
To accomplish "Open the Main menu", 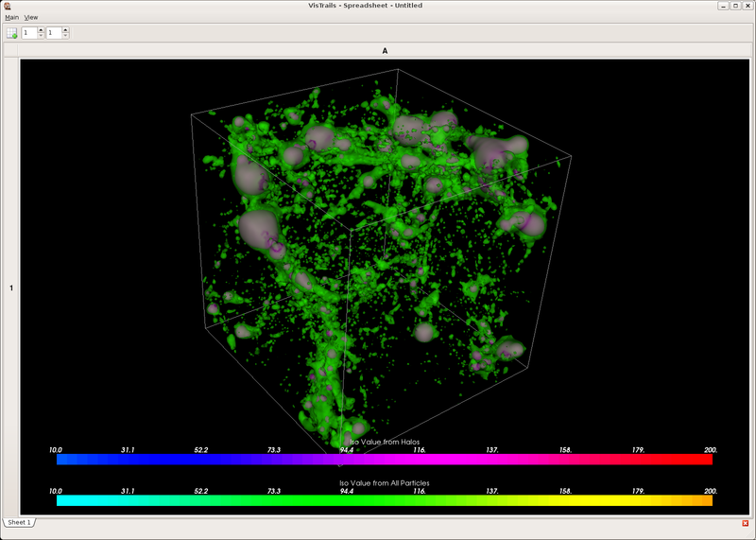I will tap(11, 17).
